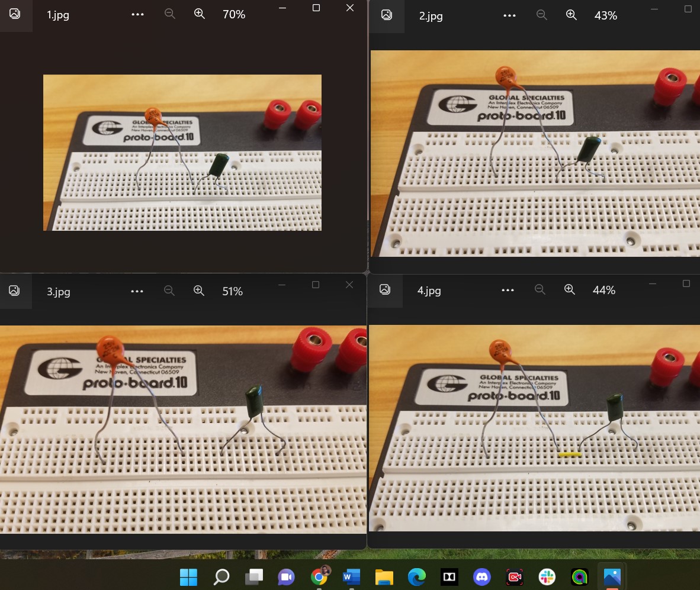Open taskbar Search
700x590 pixels.
pyautogui.click(x=221, y=577)
